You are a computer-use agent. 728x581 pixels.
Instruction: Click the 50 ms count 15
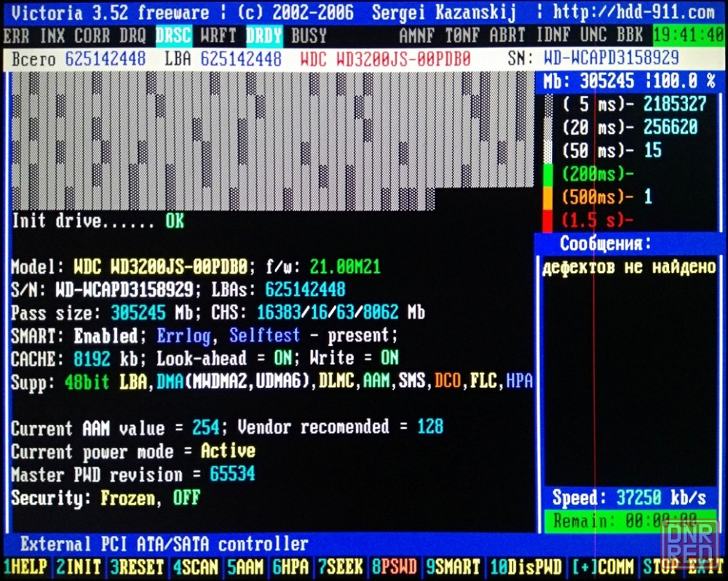tap(652, 151)
